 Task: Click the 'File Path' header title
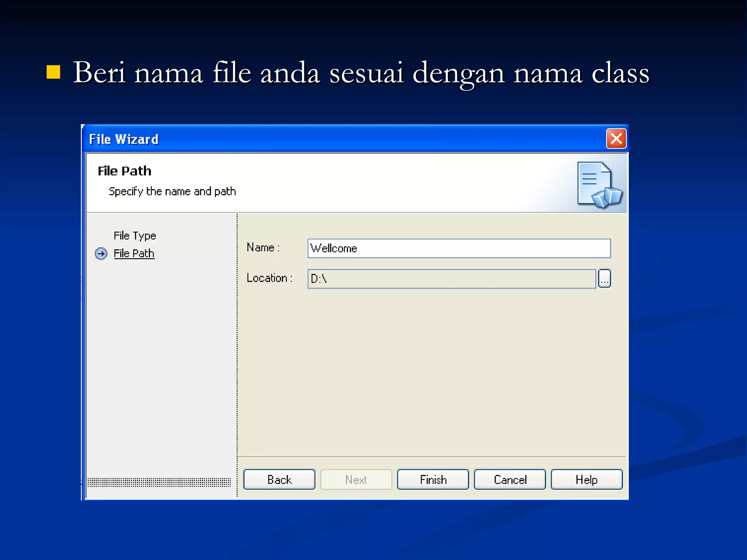point(124,171)
